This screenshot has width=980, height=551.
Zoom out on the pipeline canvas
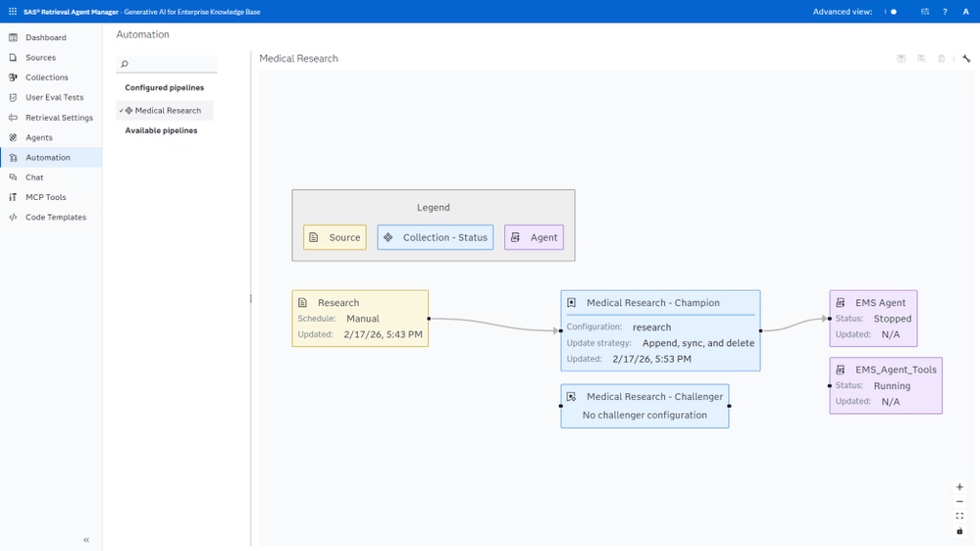click(x=959, y=502)
